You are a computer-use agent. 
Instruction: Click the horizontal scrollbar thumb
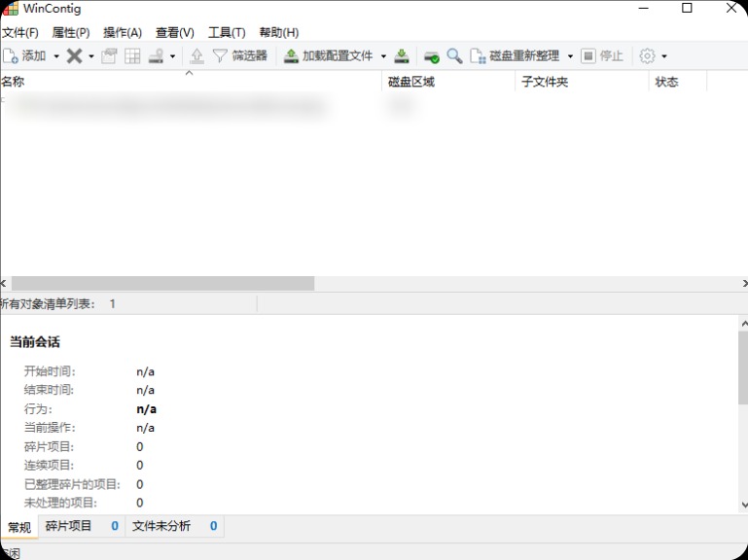pyautogui.click(x=162, y=283)
